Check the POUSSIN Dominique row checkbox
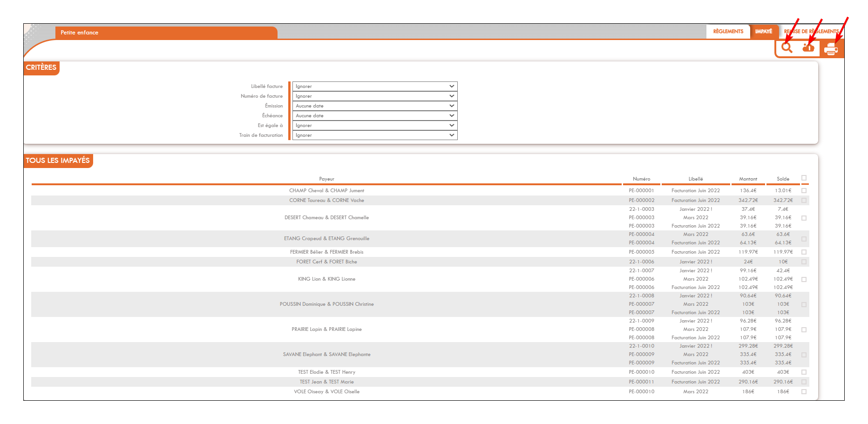This screenshot has width=868, height=424. coord(804,304)
